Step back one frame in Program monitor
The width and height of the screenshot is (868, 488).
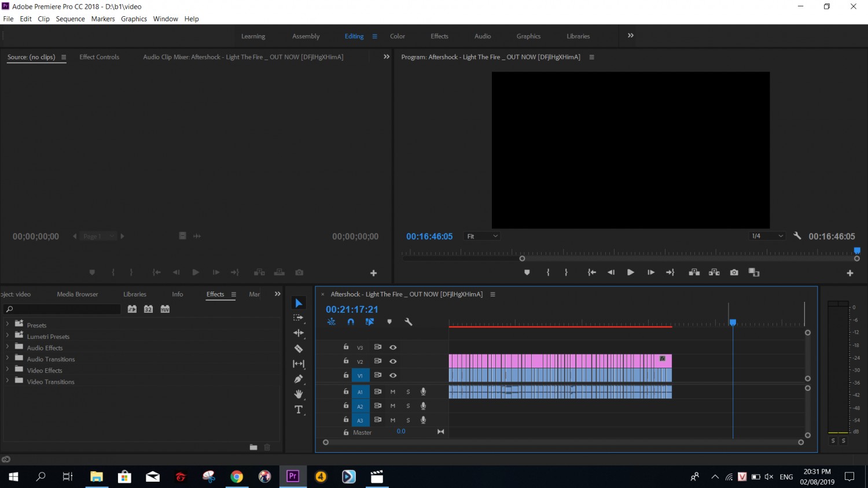[x=611, y=272]
